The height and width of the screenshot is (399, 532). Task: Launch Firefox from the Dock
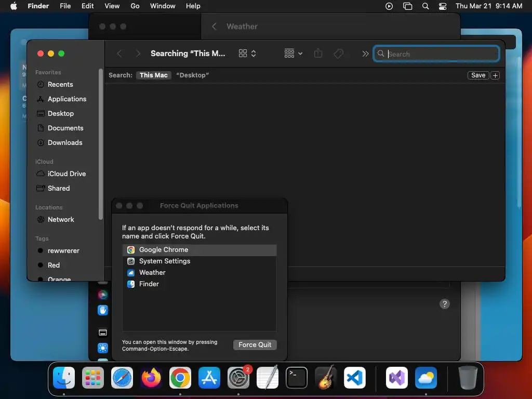tap(151, 378)
